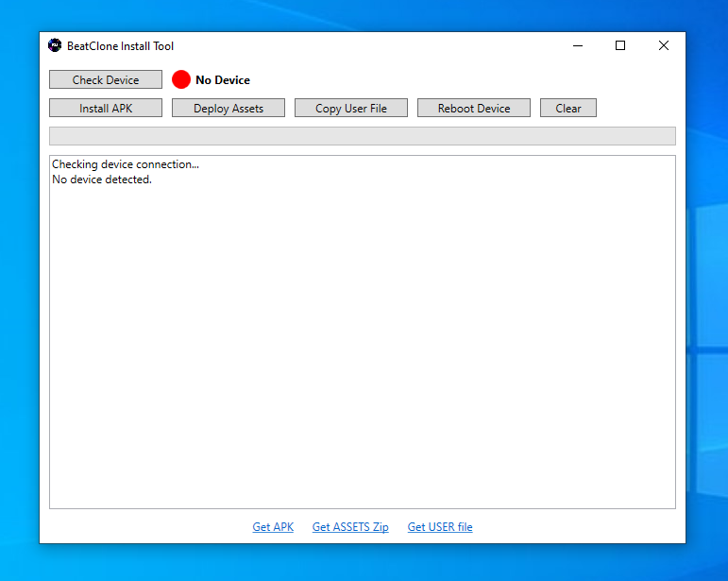Close the BeatClone Install Tool window

point(664,45)
